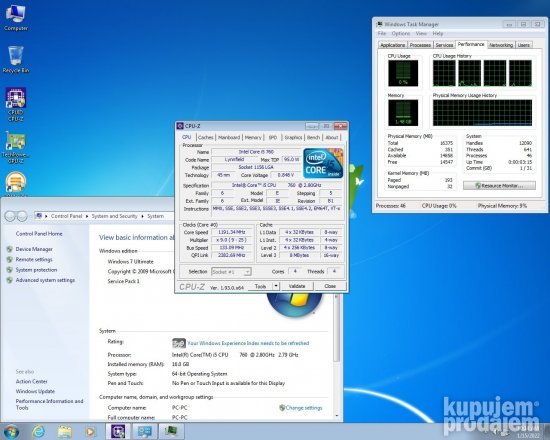The image size is (550, 440).
Task: Open the Recycle Bin desktop icon
Action: [x=15, y=59]
